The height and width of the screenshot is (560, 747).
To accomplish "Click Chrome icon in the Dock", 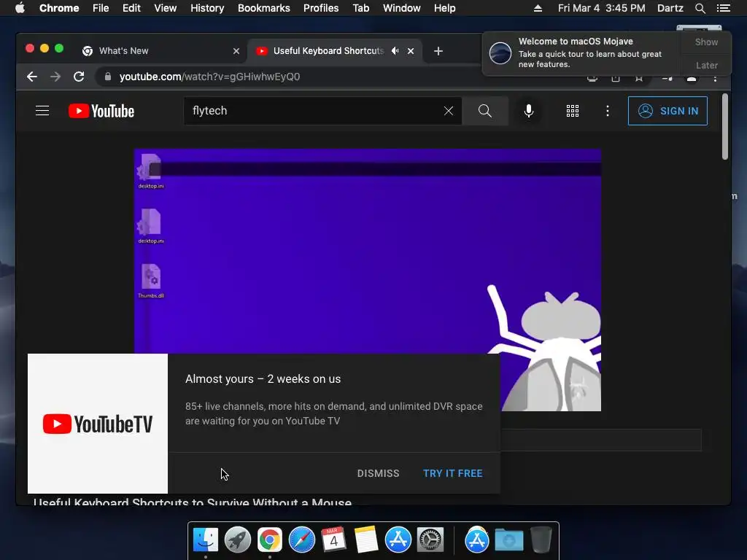I will click(x=270, y=540).
